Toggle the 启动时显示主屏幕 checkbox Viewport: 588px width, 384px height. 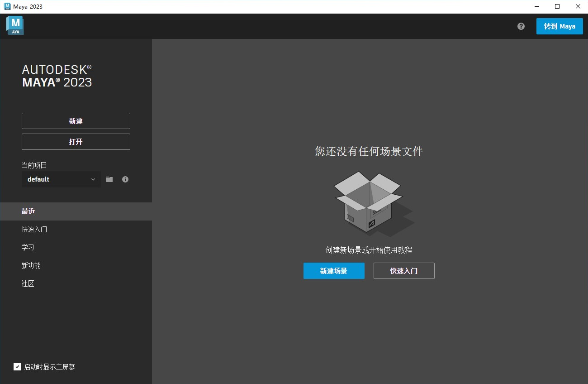pyautogui.click(x=17, y=367)
